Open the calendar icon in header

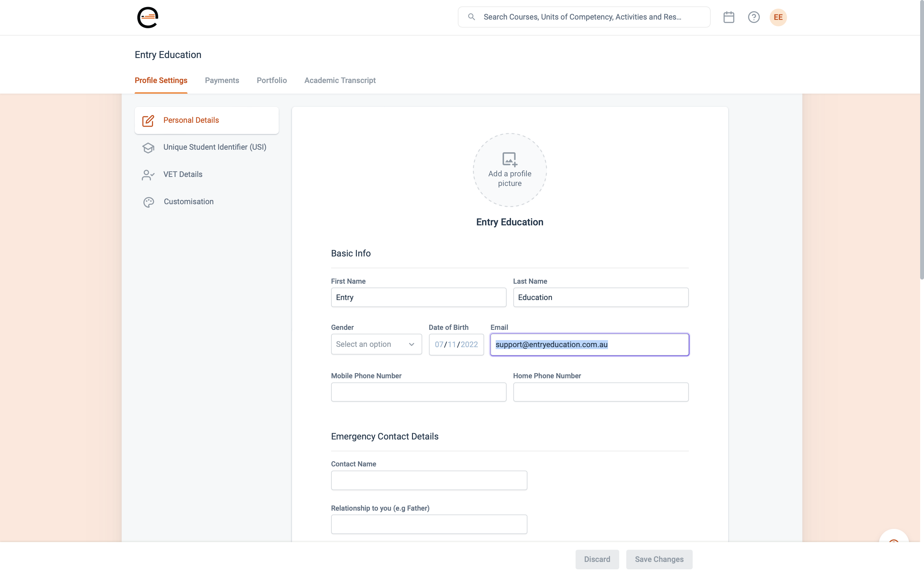coord(729,17)
